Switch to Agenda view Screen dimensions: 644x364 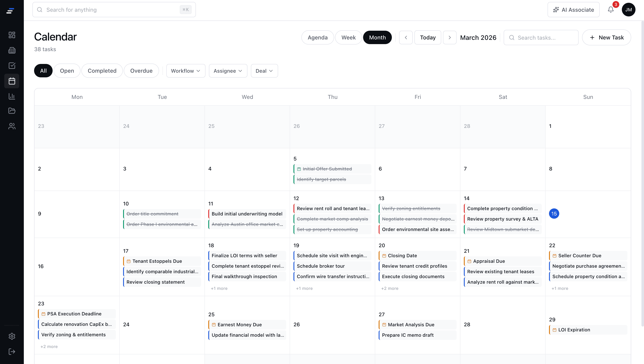[x=318, y=38]
